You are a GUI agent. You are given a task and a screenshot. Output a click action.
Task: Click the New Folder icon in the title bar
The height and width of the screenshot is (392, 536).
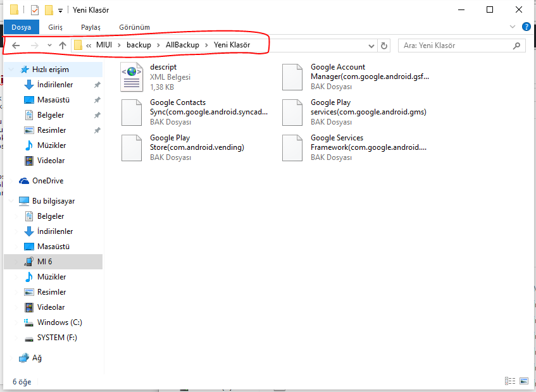(x=49, y=10)
